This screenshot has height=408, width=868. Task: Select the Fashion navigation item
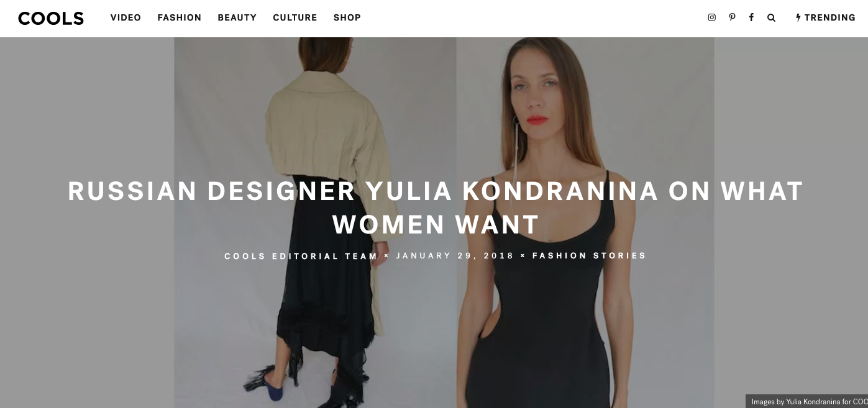coord(179,17)
